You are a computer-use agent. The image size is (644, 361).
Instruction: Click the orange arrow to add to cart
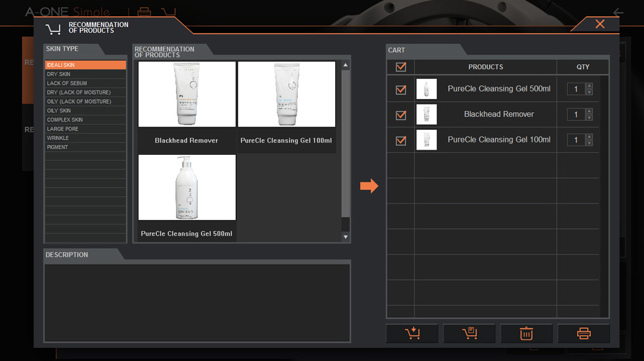[369, 186]
